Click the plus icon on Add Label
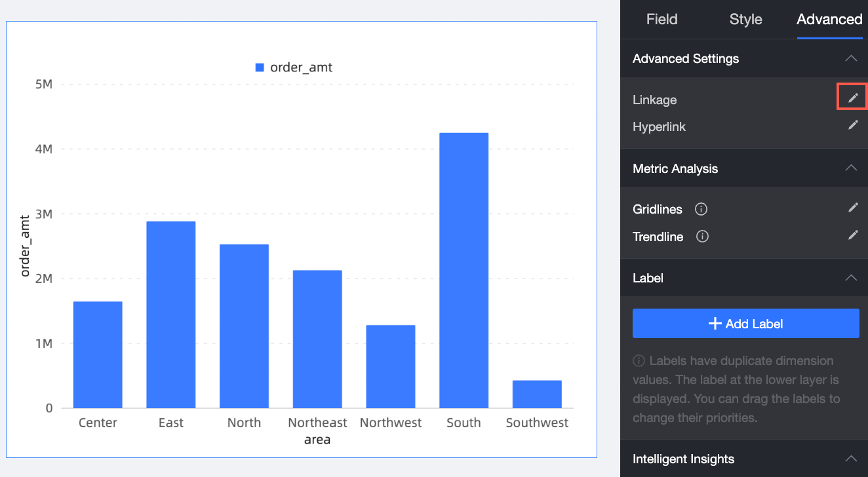Image resolution: width=868 pixels, height=477 pixels. click(715, 324)
